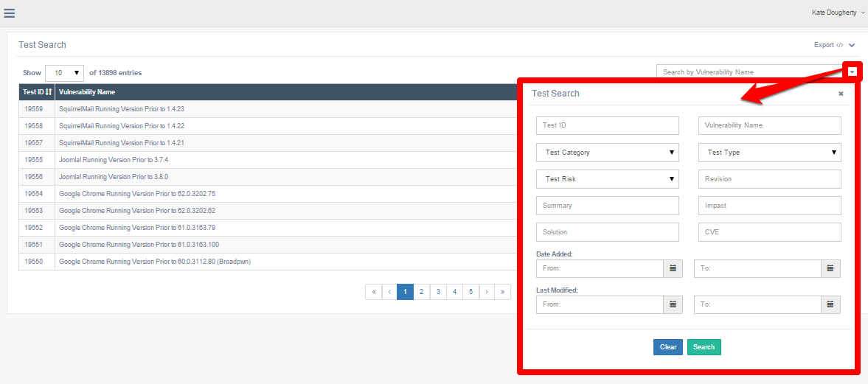Image resolution: width=868 pixels, height=384 pixels.
Task: Click the Search by Vulnerability Name box
Action: (x=749, y=72)
